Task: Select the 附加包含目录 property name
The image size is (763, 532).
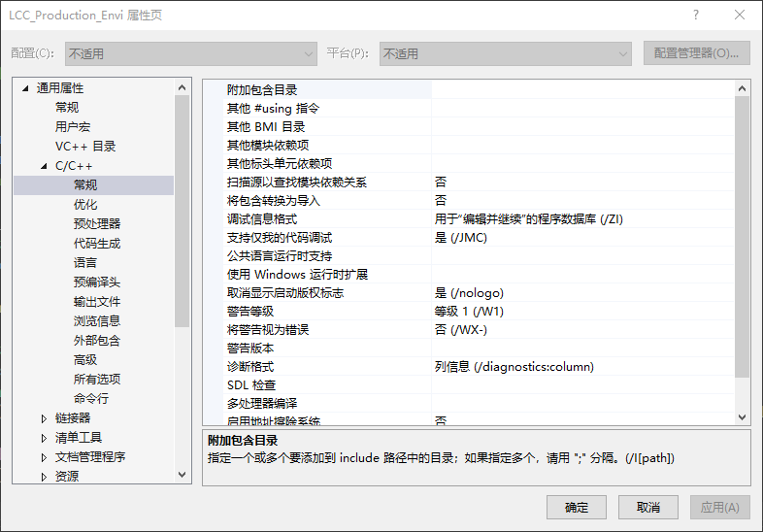Action: tap(262, 90)
